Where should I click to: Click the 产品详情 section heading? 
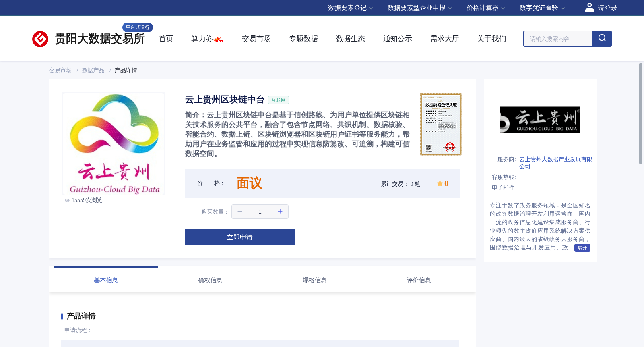tap(81, 316)
